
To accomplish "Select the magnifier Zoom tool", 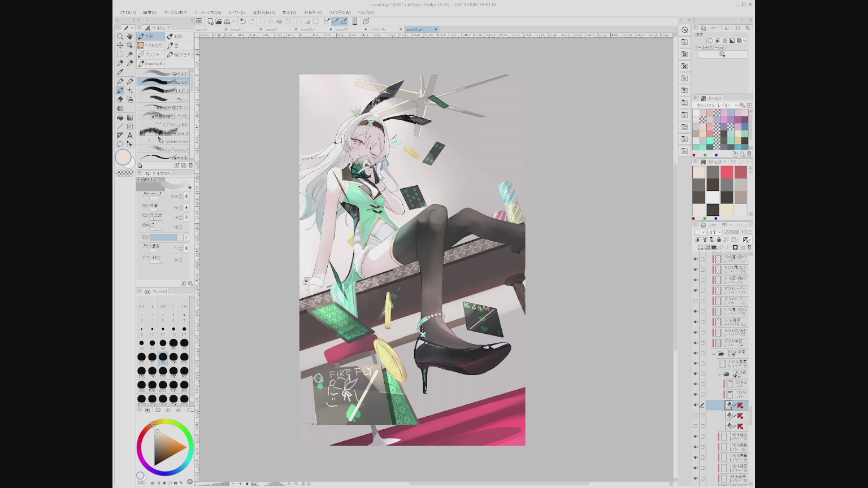I will pos(120,36).
